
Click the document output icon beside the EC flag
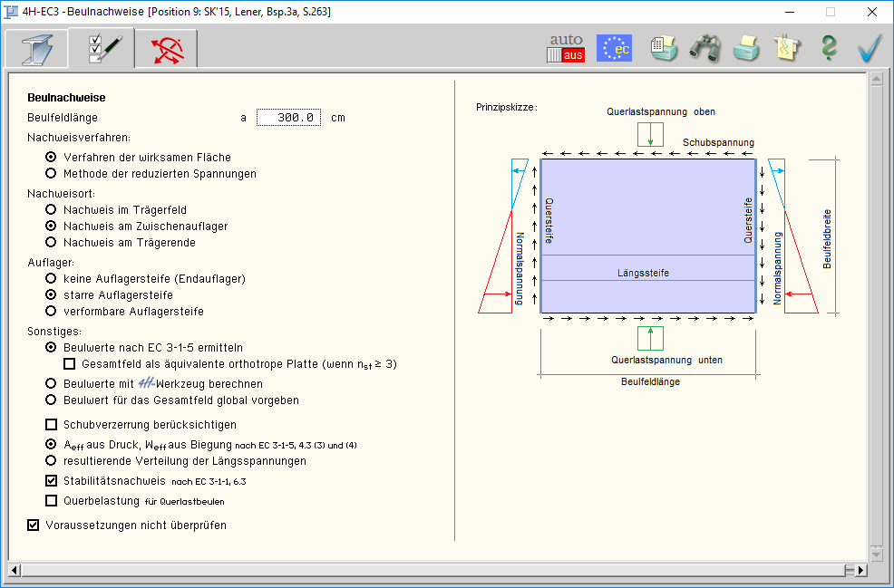click(x=665, y=48)
